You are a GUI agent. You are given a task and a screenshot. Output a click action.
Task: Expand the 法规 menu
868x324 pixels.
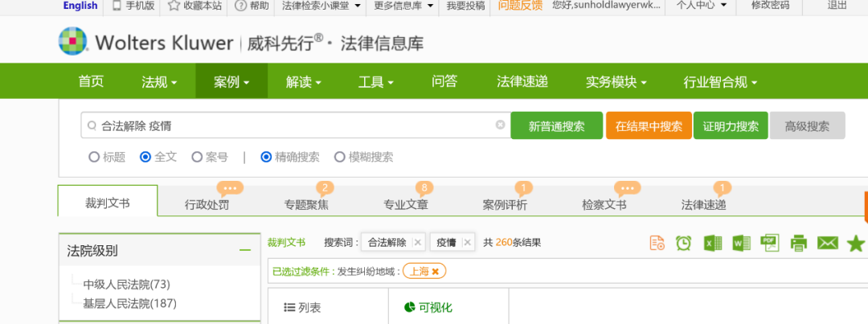click(159, 82)
